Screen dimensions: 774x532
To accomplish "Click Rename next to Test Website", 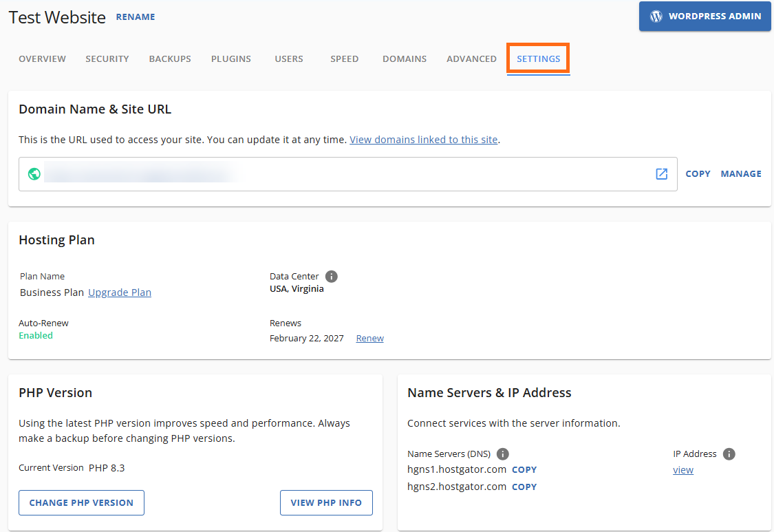I will [136, 17].
